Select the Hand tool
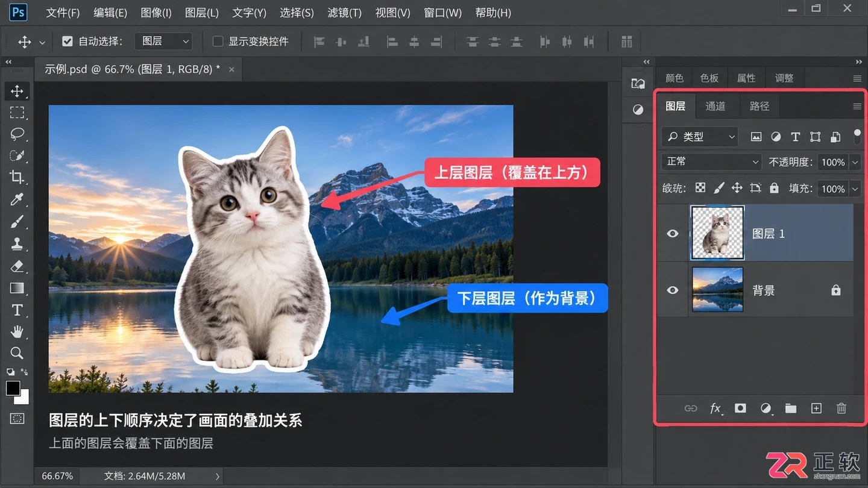868x488 pixels. 17,331
